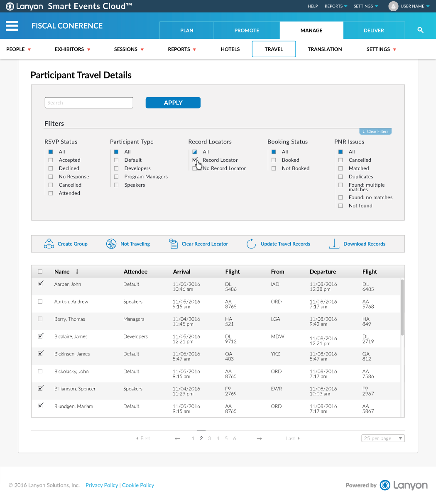Screen dimensions: 436x504
Task: Toggle the select-all checkbox in table header
Action: pos(40,272)
